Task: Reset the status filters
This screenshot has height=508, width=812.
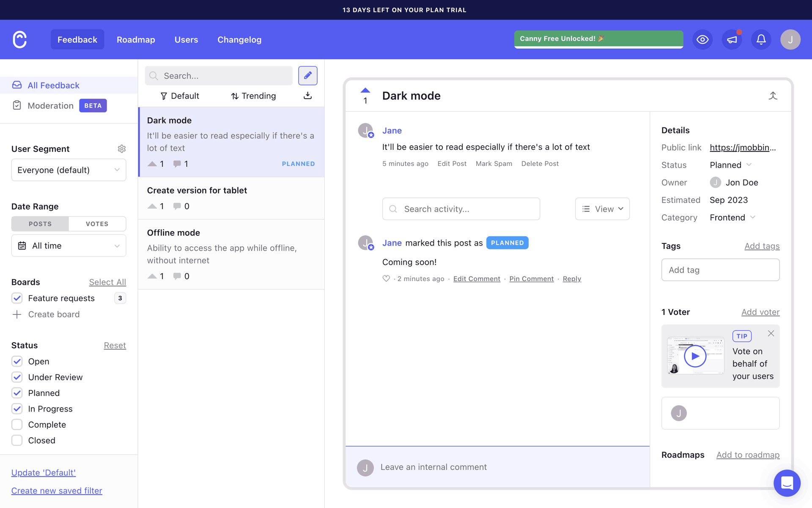Action: coord(115,345)
